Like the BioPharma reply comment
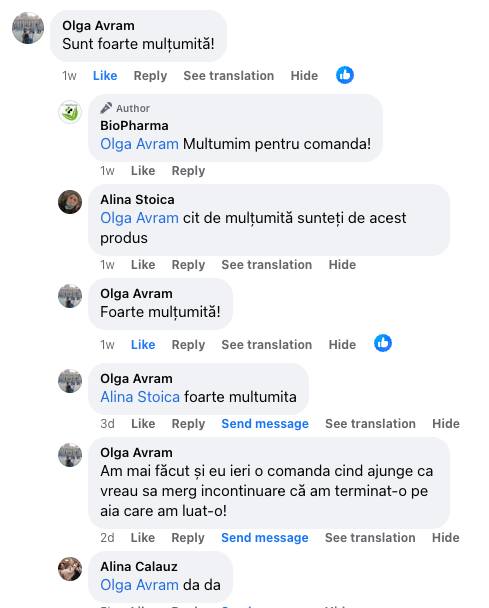 [x=143, y=171]
